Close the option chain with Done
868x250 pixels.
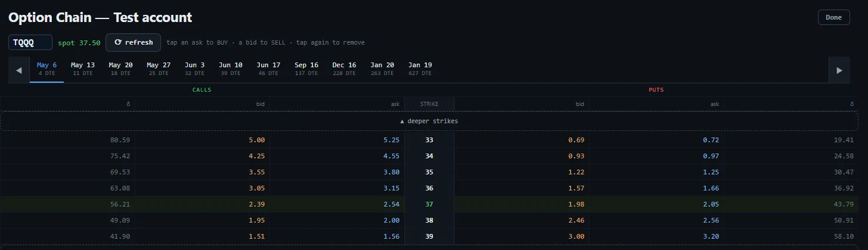(833, 17)
